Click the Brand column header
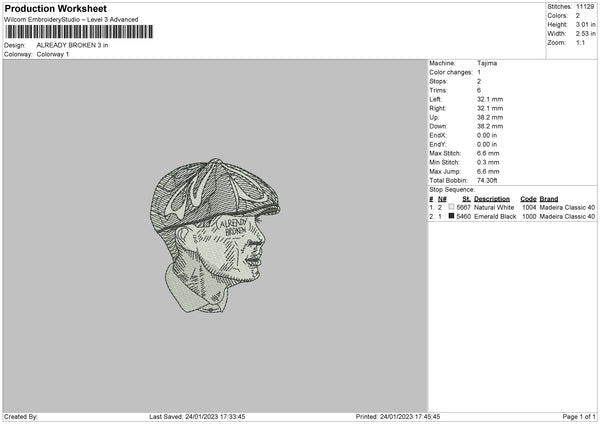Viewport: 600px width, 424px height. (549, 199)
